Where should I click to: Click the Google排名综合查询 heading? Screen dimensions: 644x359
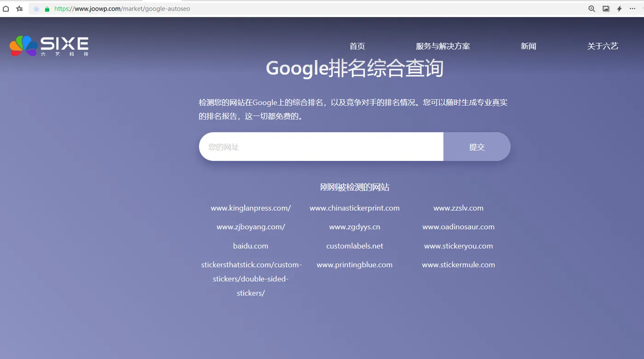355,68
